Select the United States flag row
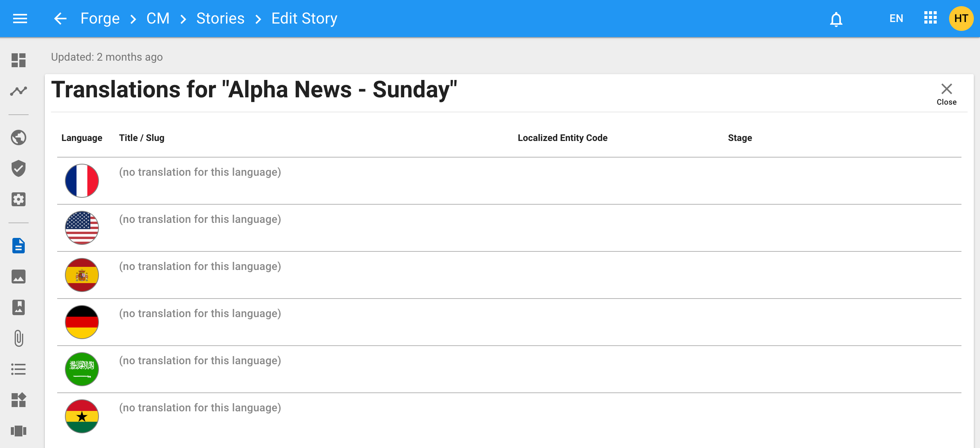Screen dimensions: 980x448 coord(509,228)
